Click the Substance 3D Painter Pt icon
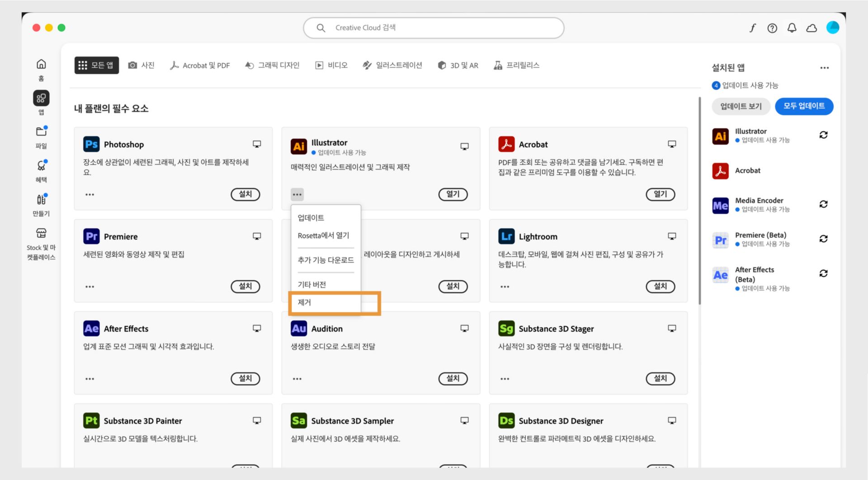This screenshot has width=868, height=480. pyautogui.click(x=91, y=421)
